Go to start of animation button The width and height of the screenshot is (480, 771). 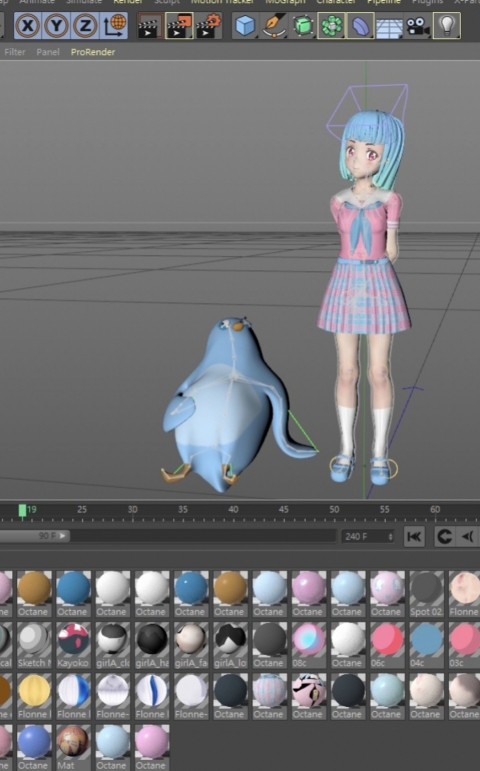click(x=414, y=536)
